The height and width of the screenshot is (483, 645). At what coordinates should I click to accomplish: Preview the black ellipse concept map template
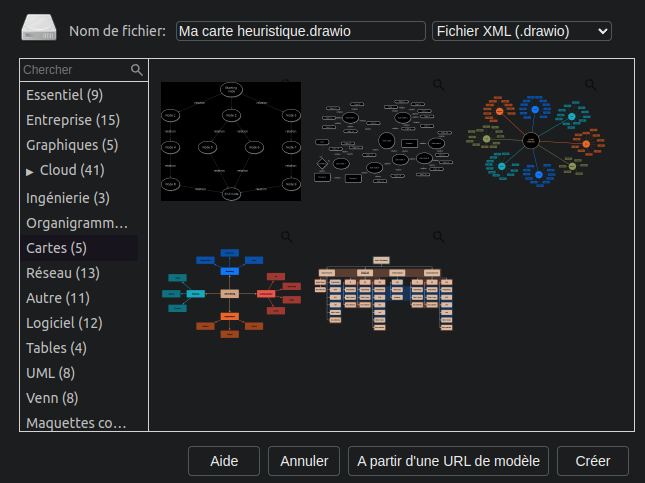click(x=439, y=85)
